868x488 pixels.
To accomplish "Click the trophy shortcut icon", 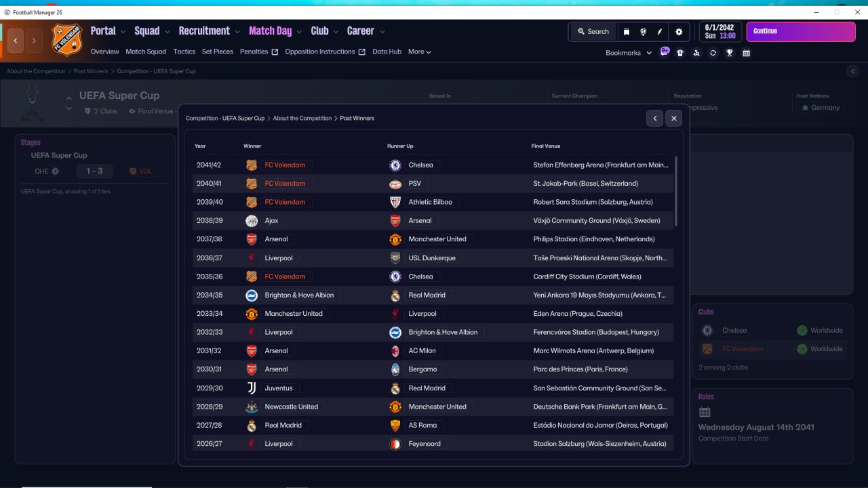I will pos(730,53).
